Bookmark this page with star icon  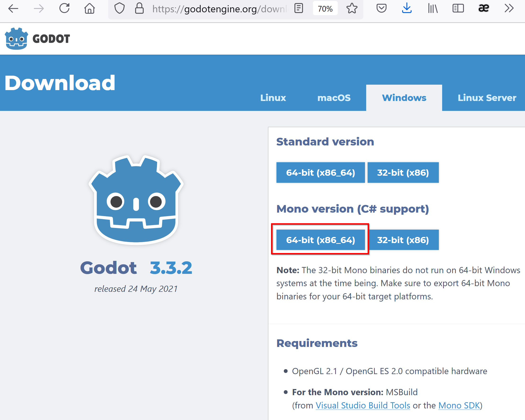352,9
